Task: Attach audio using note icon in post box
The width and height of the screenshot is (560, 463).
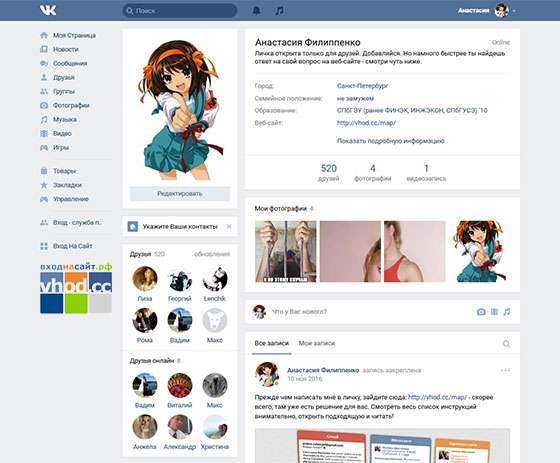Action: [x=507, y=312]
